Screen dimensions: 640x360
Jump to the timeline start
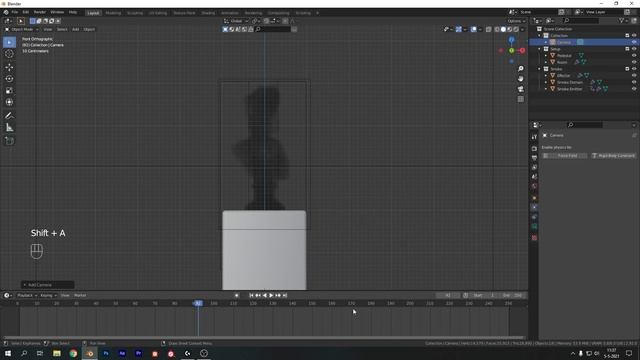[251, 295]
